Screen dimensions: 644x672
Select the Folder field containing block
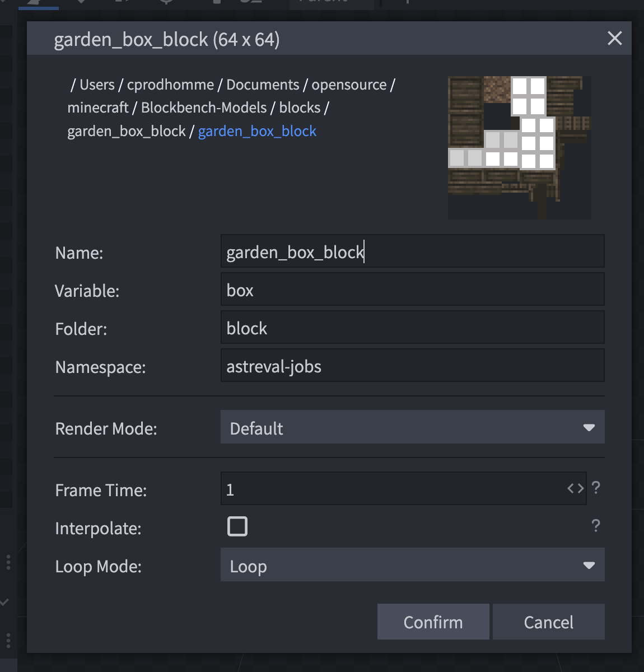pyautogui.click(x=412, y=328)
